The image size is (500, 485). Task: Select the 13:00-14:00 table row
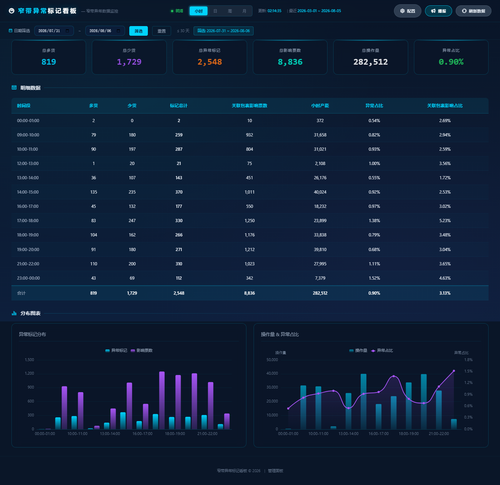click(x=250, y=178)
